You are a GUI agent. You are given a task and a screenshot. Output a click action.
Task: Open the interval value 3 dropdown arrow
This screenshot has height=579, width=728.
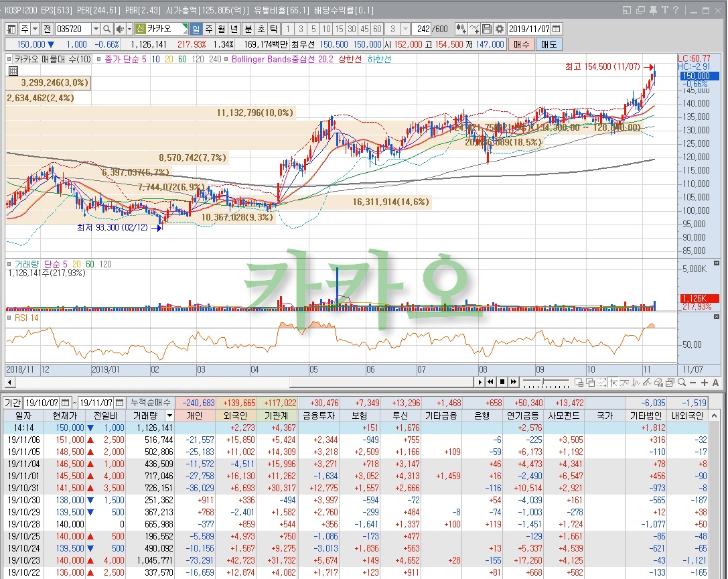(x=405, y=29)
